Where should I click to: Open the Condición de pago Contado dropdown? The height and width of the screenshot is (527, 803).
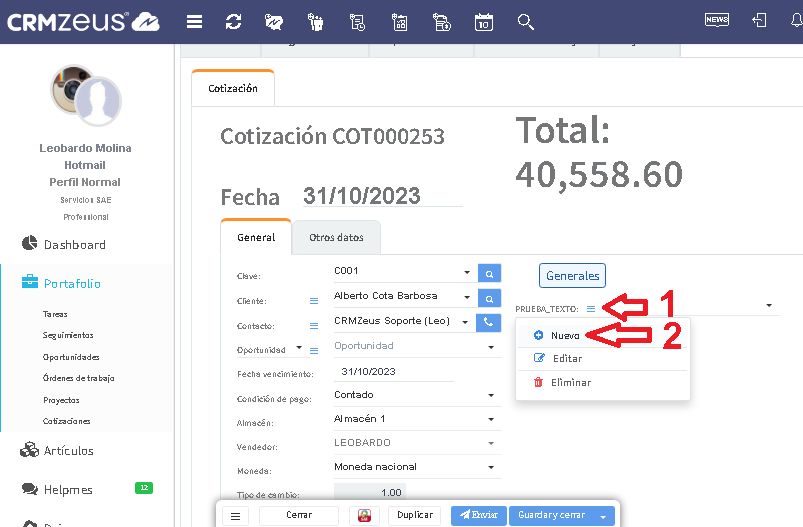491,395
